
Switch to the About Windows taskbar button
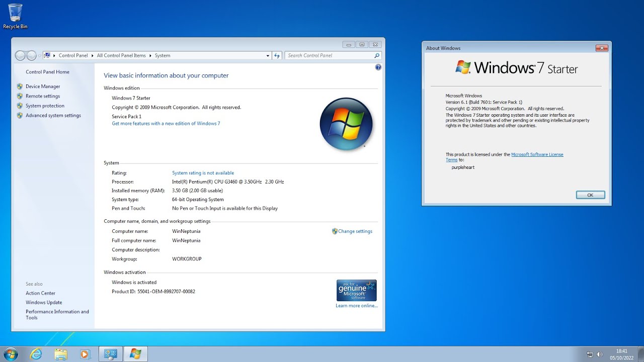pos(135,354)
